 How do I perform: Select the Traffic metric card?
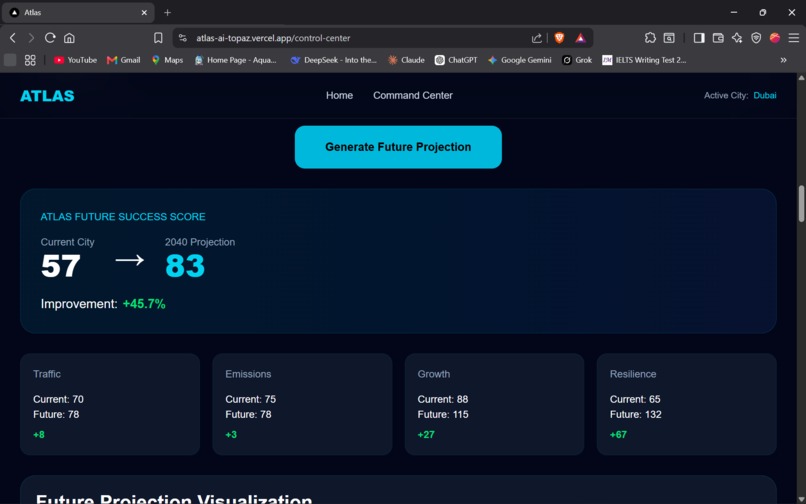110,404
